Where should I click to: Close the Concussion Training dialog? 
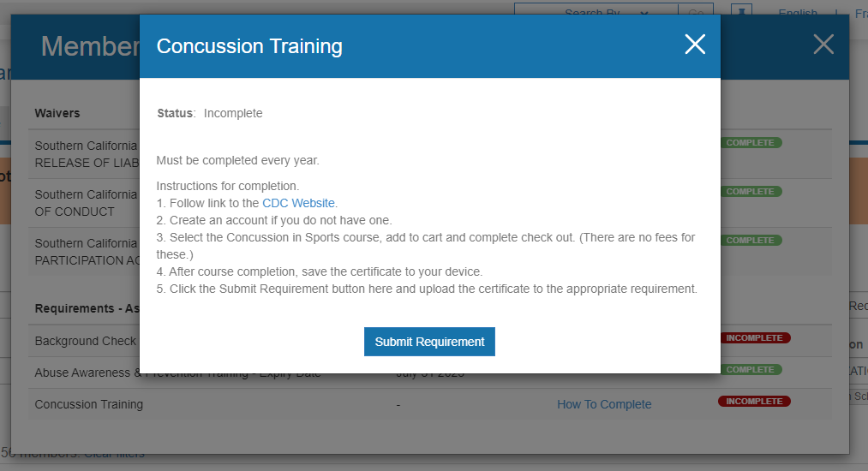(x=695, y=45)
